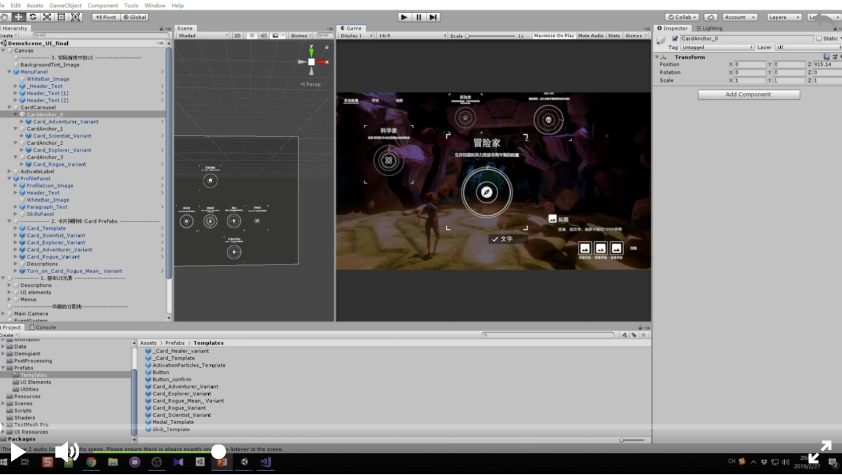
Task: Click the GameObject cube icon in Inspector
Action: click(661, 40)
